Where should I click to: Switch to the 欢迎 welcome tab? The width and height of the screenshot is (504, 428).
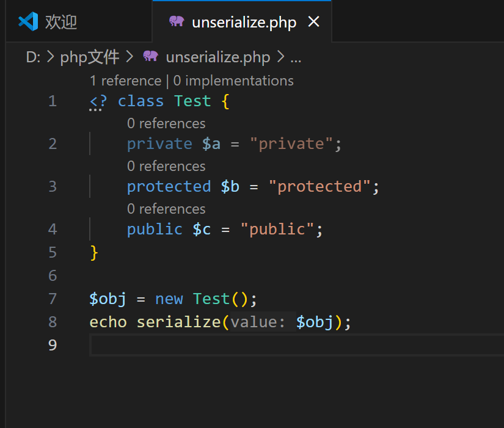79,21
